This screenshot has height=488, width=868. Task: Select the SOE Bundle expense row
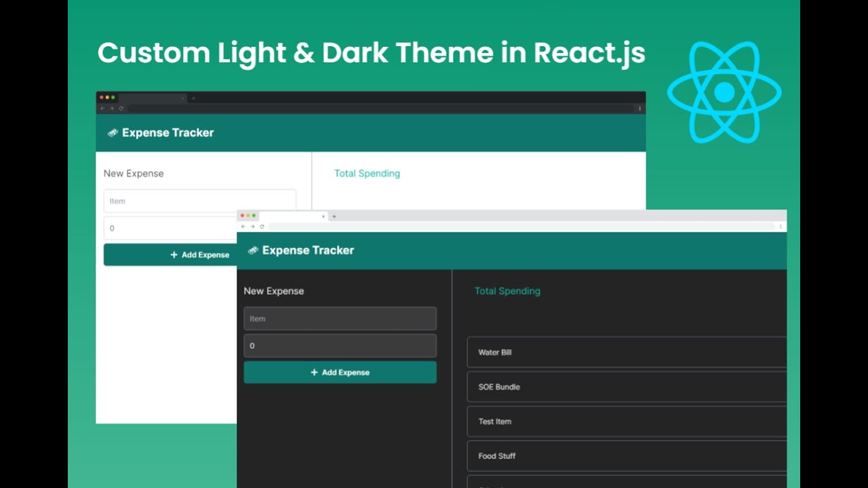[x=627, y=387]
